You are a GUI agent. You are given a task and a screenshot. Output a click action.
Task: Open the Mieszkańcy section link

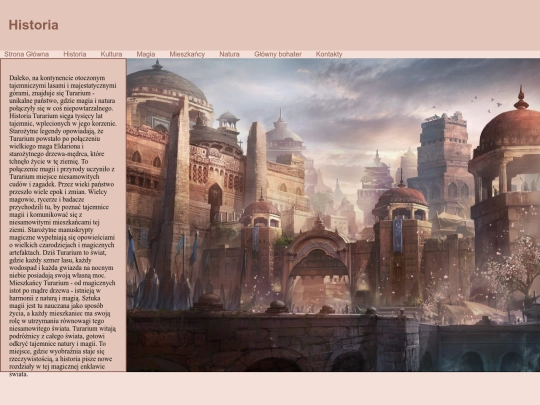coord(187,54)
